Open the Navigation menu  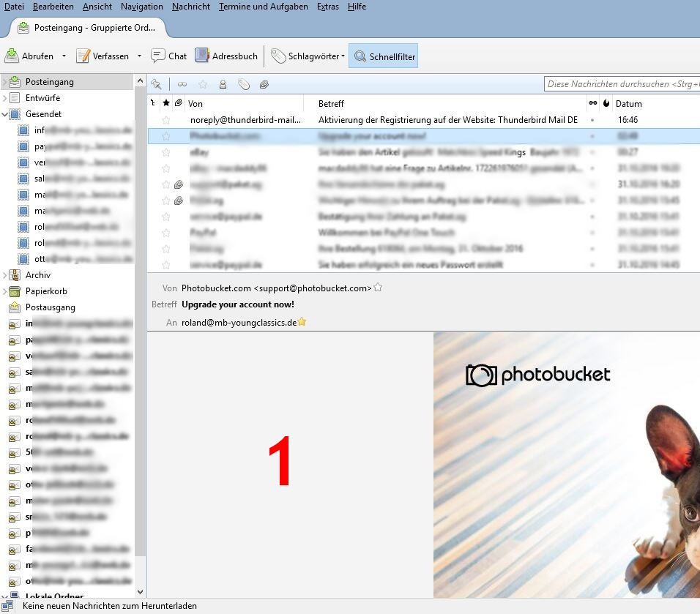[x=142, y=7]
